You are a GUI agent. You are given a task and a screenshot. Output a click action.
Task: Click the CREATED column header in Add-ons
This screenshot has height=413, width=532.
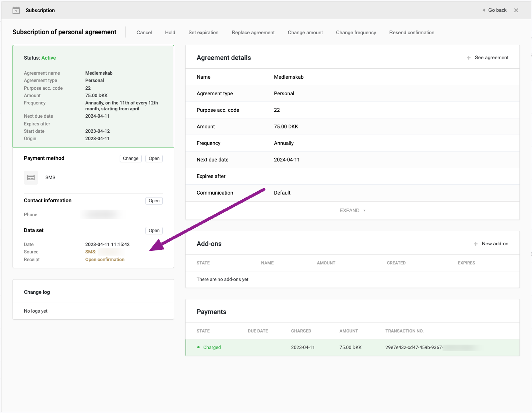(x=396, y=263)
